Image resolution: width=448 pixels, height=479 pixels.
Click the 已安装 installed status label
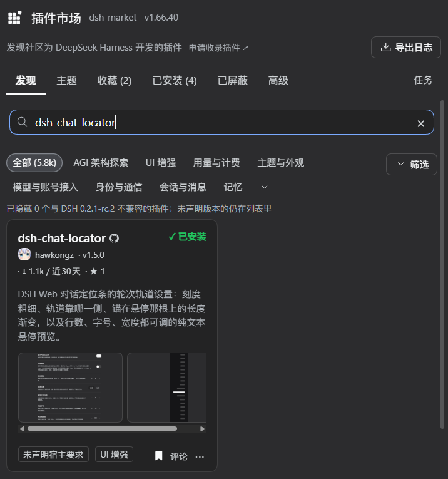click(187, 237)
